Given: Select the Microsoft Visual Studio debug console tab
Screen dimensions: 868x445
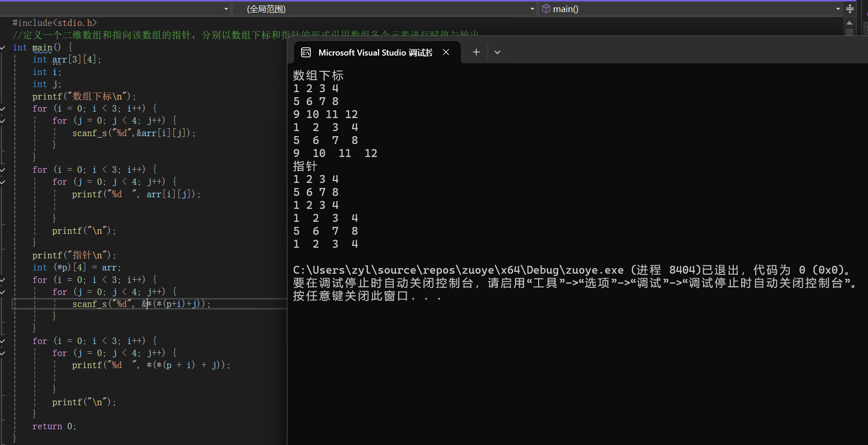Looking at the screenshot, I should [377, 52].
